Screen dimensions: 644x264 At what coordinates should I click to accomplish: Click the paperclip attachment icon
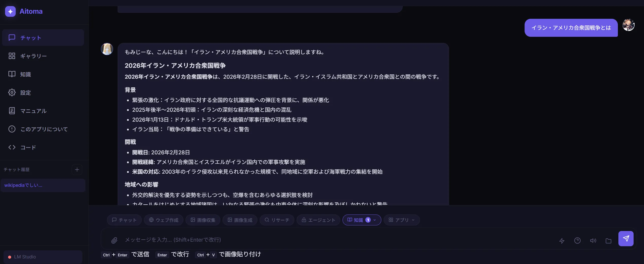tap(114, 240)
